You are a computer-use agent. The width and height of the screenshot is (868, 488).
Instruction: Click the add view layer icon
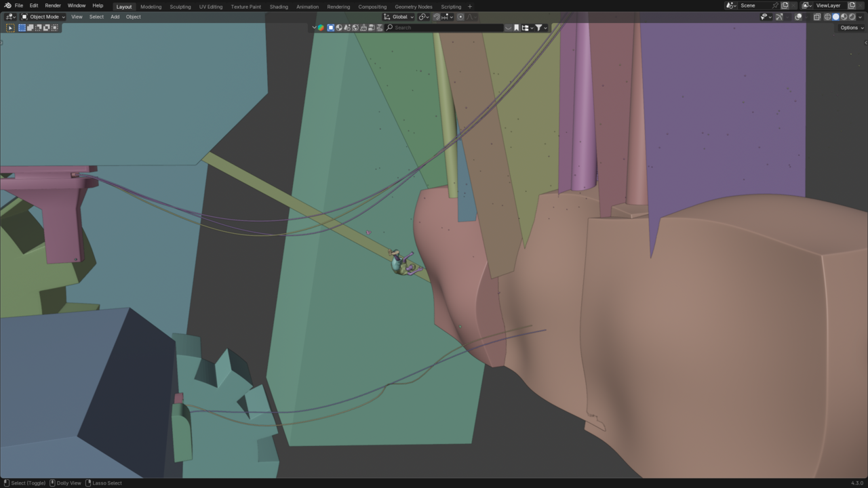coord(852,5)
